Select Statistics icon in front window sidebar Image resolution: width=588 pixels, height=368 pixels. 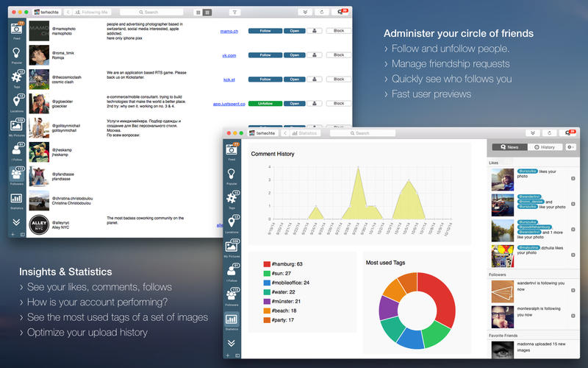[x=232, y=322]
